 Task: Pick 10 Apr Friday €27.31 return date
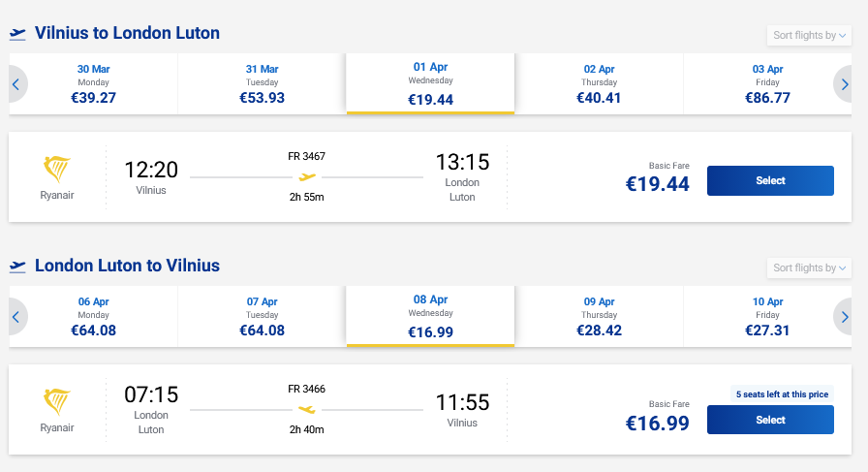pyautogui.click(x=767, y=316)
